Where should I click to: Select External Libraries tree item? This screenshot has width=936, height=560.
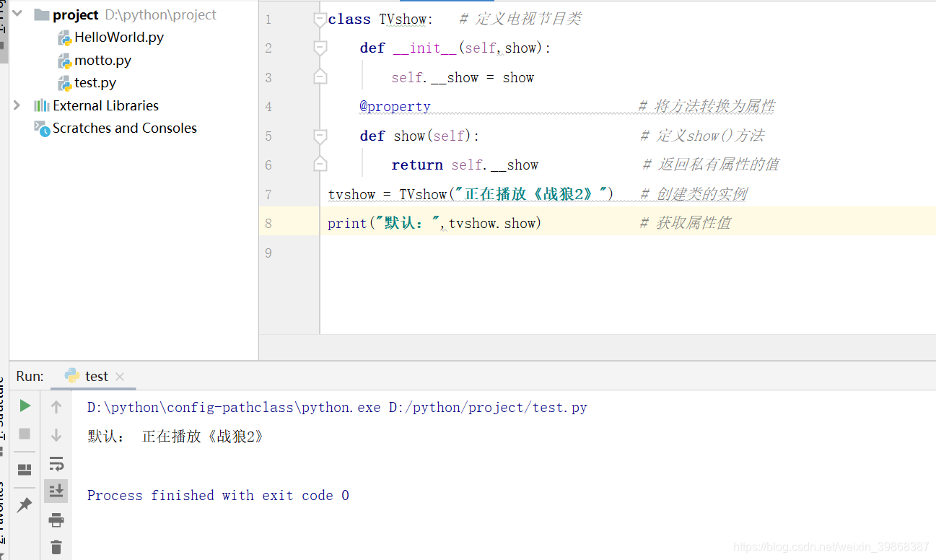coord(105,105)
